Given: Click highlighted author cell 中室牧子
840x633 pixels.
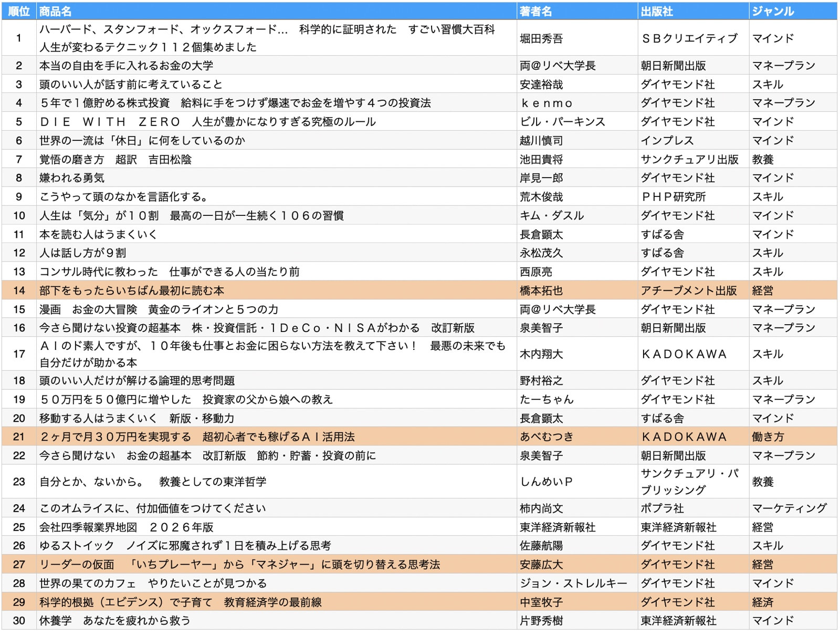Looking at the screenshot, I should click(541, 602).
